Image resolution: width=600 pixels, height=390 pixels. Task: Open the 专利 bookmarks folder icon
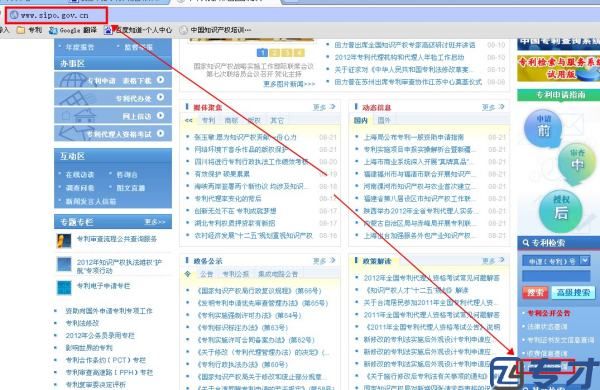click(x=21, y=30)
